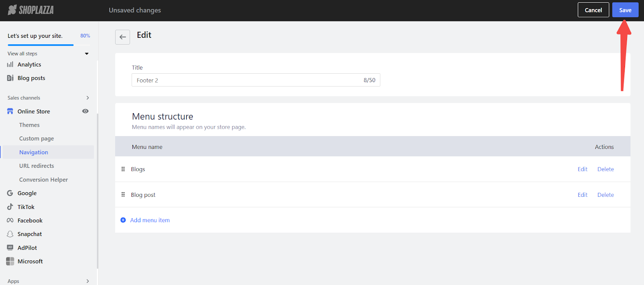Image resolution: width=644 pixels, height=285 pixels.
Task: Click the TikTok icon
Action: coord(10,207)
